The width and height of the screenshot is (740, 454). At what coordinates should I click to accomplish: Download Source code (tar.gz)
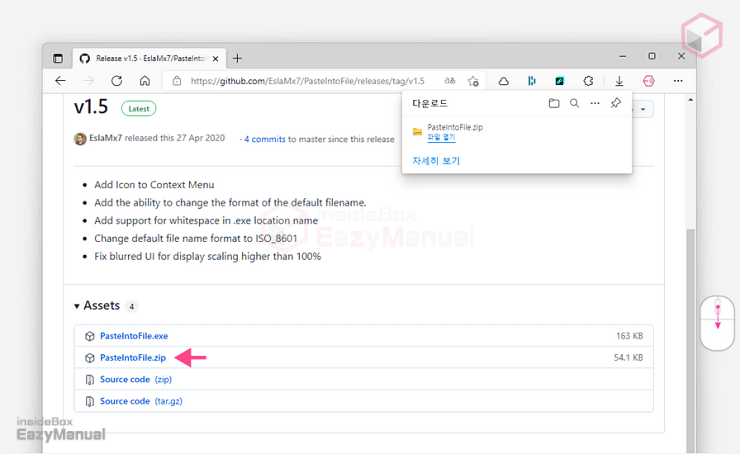coord(141,401)
